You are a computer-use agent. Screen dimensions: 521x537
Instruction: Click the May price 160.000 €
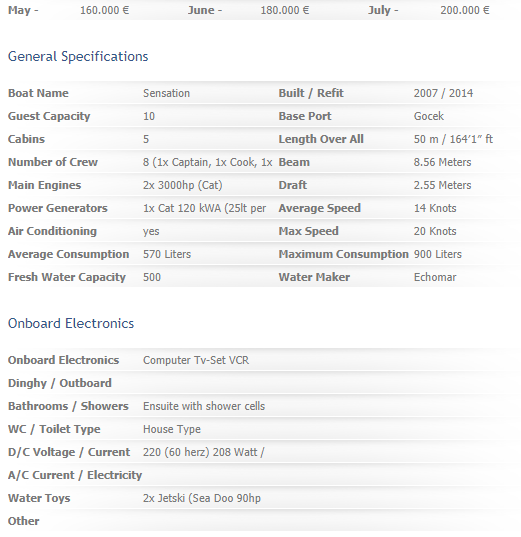pyautogui.click(x=104, y=10)
